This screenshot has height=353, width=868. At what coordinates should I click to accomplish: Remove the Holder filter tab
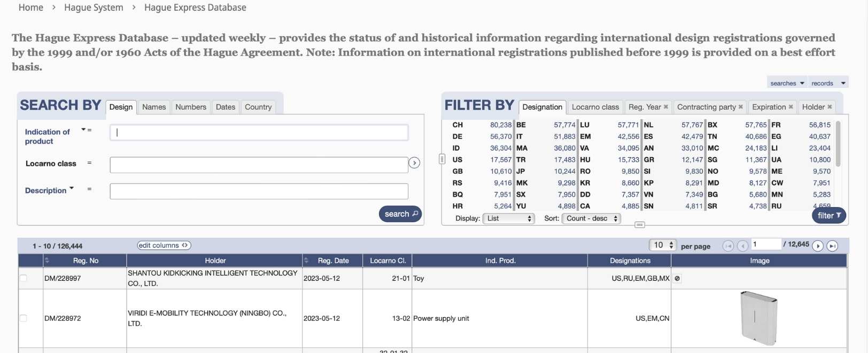[x=830, y=107]
